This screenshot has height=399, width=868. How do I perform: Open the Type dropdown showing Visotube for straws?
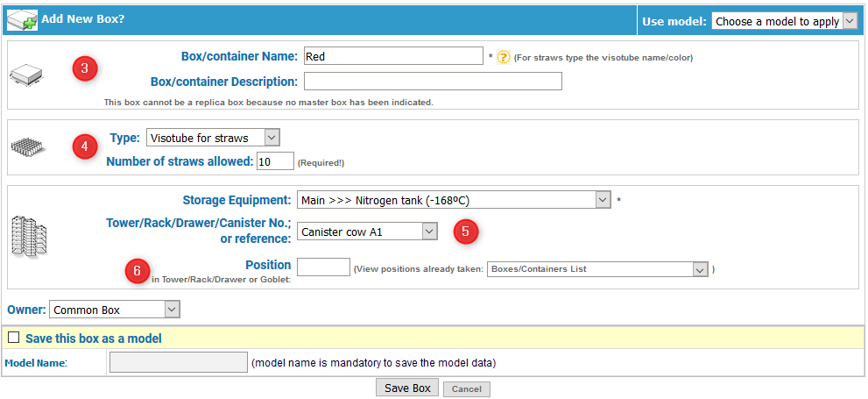[x=213, y=138]
